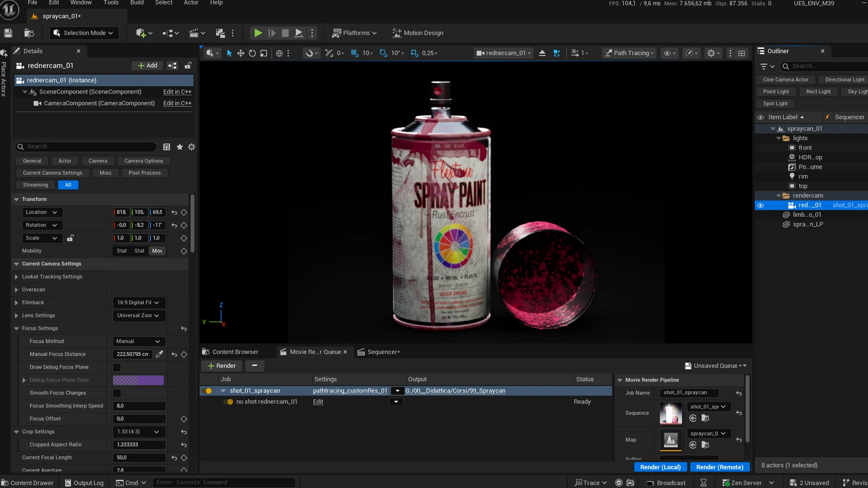Reset Job Name to default arrow

[x=739, y=393]
